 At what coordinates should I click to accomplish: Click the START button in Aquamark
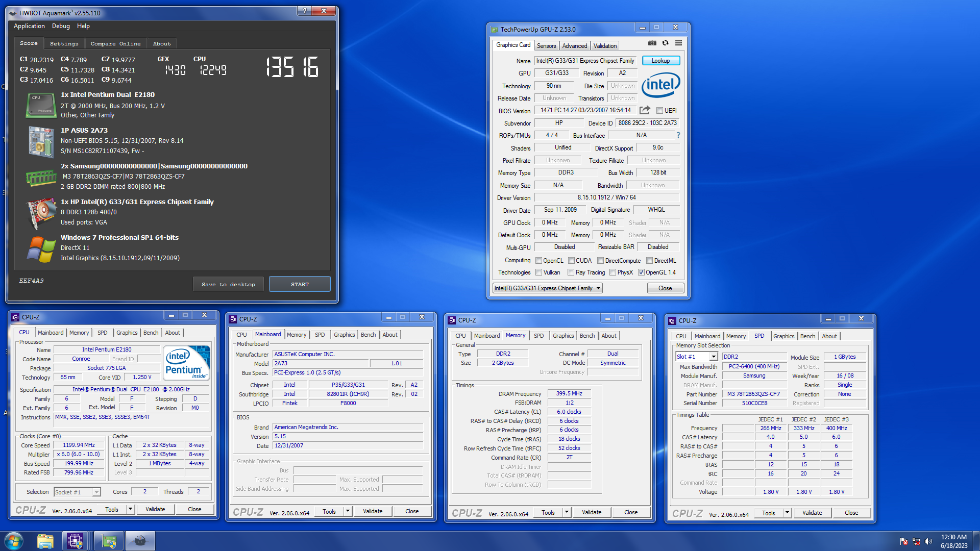pos(300,285)
